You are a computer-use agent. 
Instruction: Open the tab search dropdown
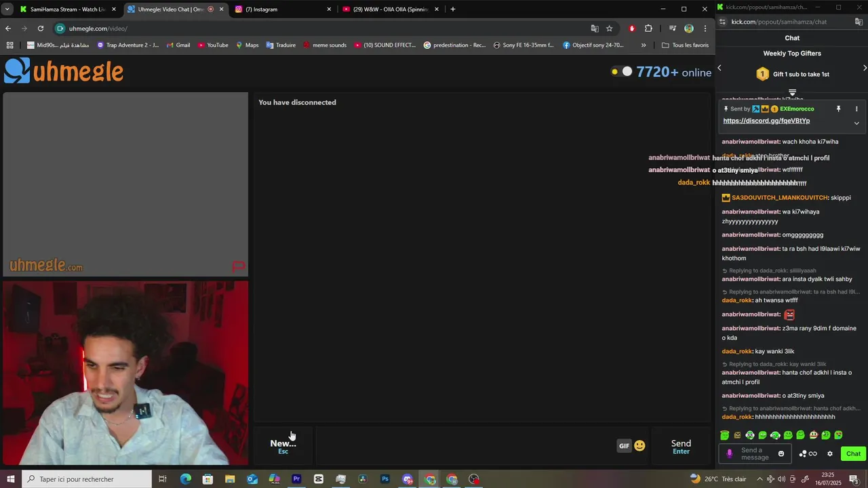7,9
